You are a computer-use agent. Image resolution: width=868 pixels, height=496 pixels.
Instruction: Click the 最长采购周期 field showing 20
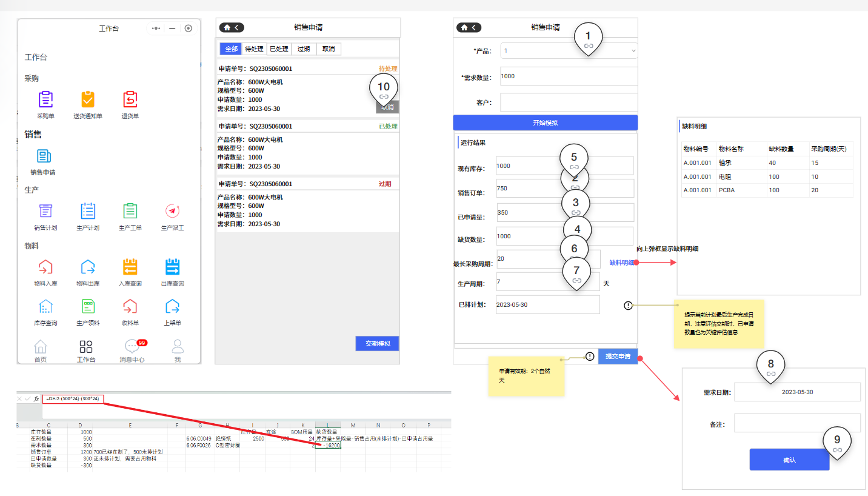tap(549, 259)
